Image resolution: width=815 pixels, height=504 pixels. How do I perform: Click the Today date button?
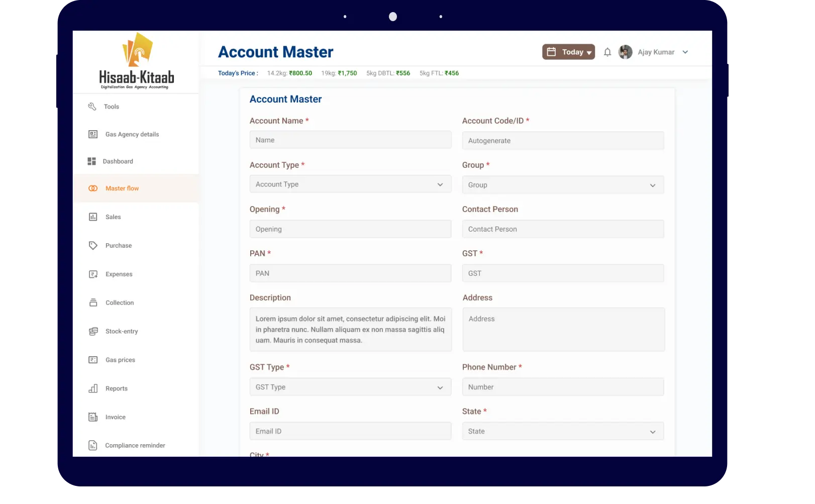point(568,52)
